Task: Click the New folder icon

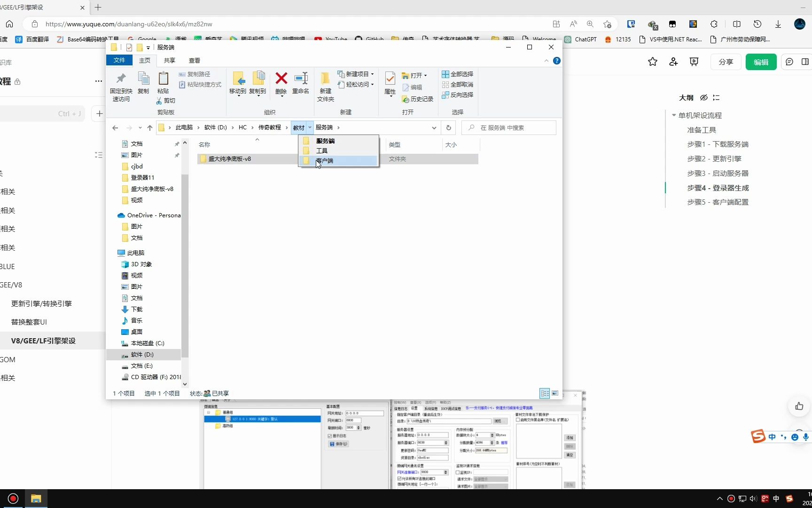Action: [325, 78]
